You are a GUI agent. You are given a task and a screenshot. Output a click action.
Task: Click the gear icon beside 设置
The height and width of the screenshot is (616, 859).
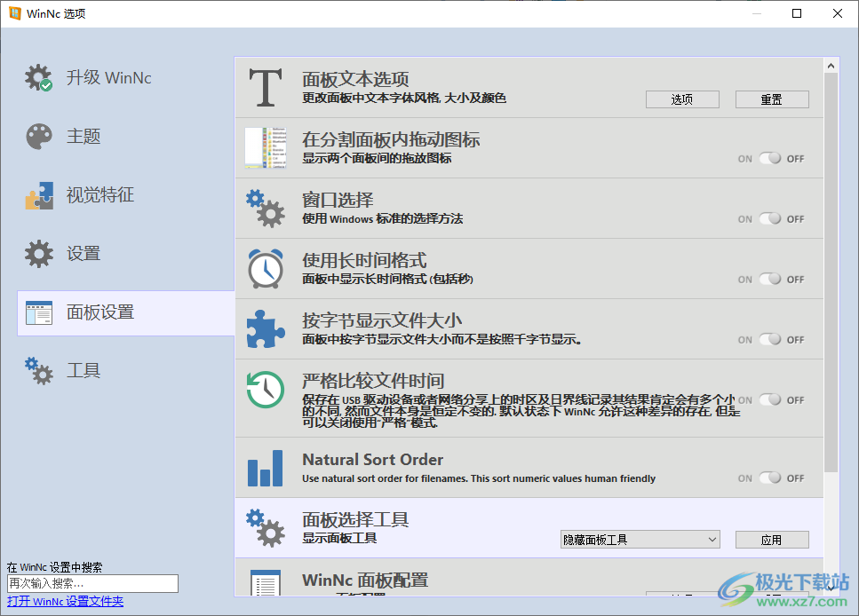click(x=39, y=254)
